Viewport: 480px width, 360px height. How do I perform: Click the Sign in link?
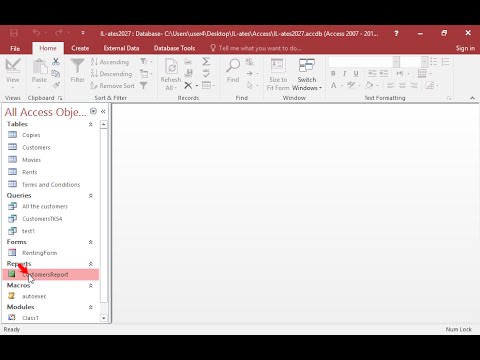point(465,48)
